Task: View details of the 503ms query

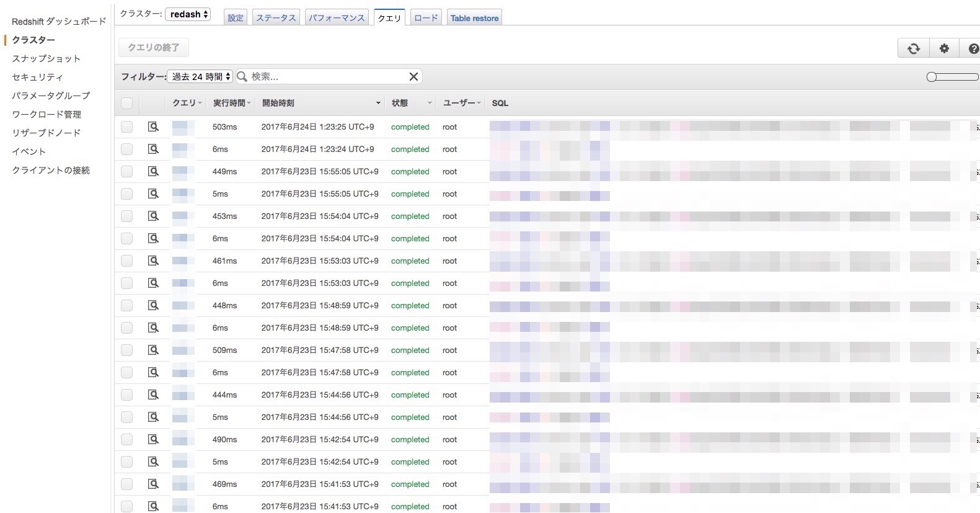Action: pos(153,127)
